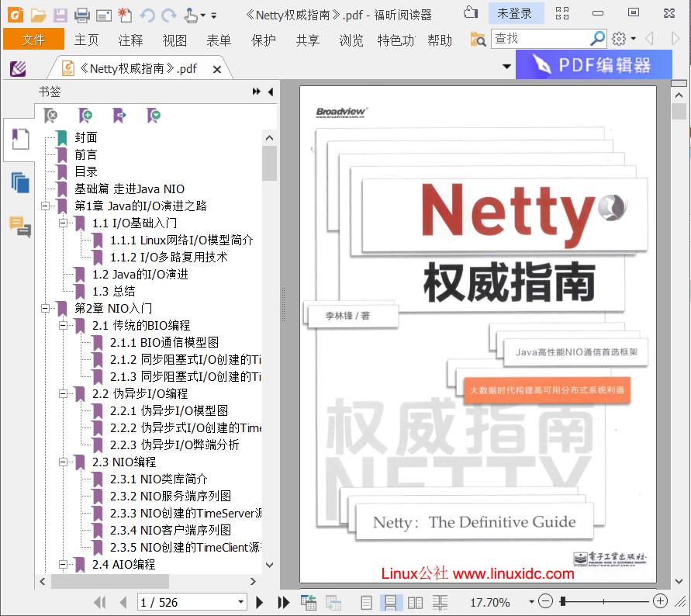Collapse the 2.2 伪异步I/O编程 bookmark
The width and height of the screenshot is (691, 616).
(63, 393)
